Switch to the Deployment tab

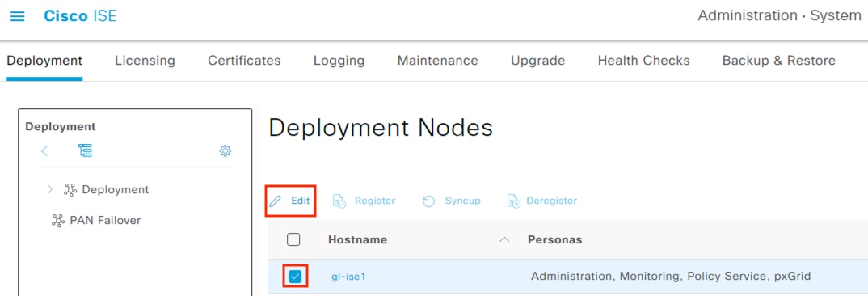[44, 61]
